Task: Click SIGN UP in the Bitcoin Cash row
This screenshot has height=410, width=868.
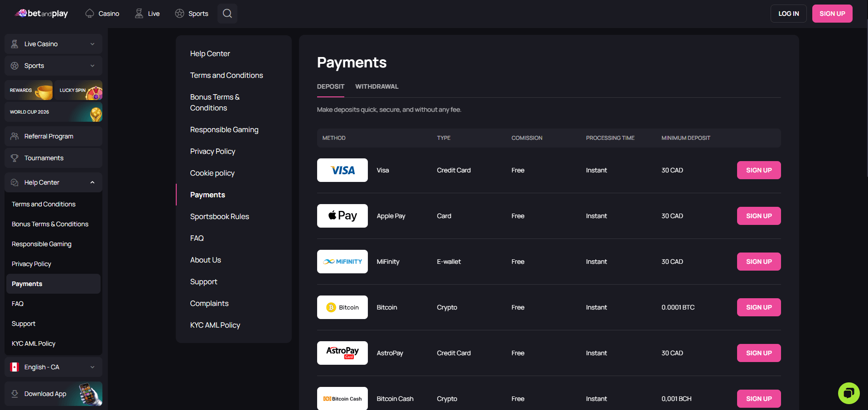Action: click(759, 399)
